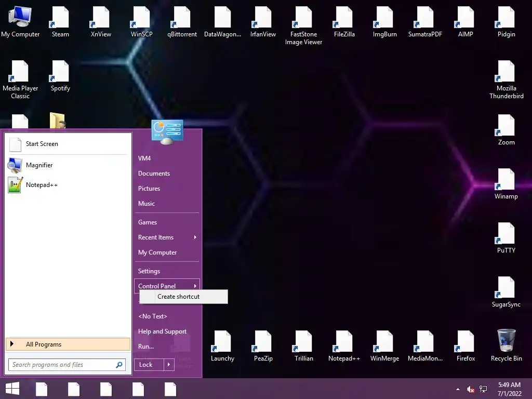Open the Run... dialog entry
This screenshot has width=532, height=399.
click(x=167, y=347)
